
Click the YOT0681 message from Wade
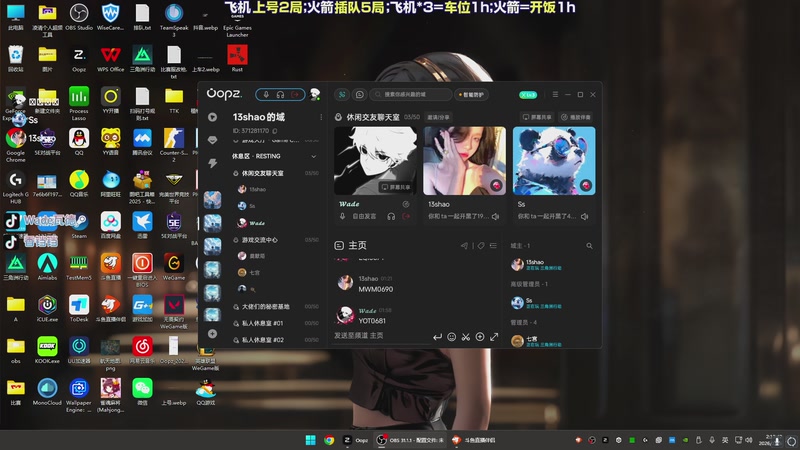coord(372,321)
